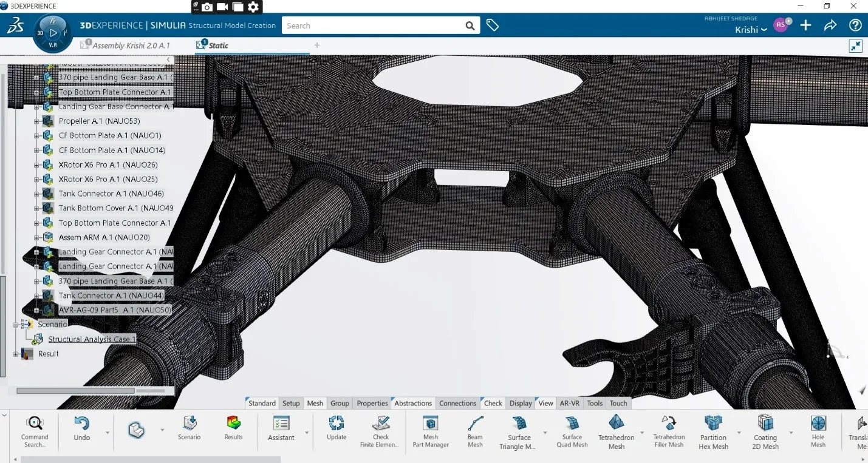Open the Hole Mesh tool
The height and width of the screenshot is (463, 868).
point(818,428)
